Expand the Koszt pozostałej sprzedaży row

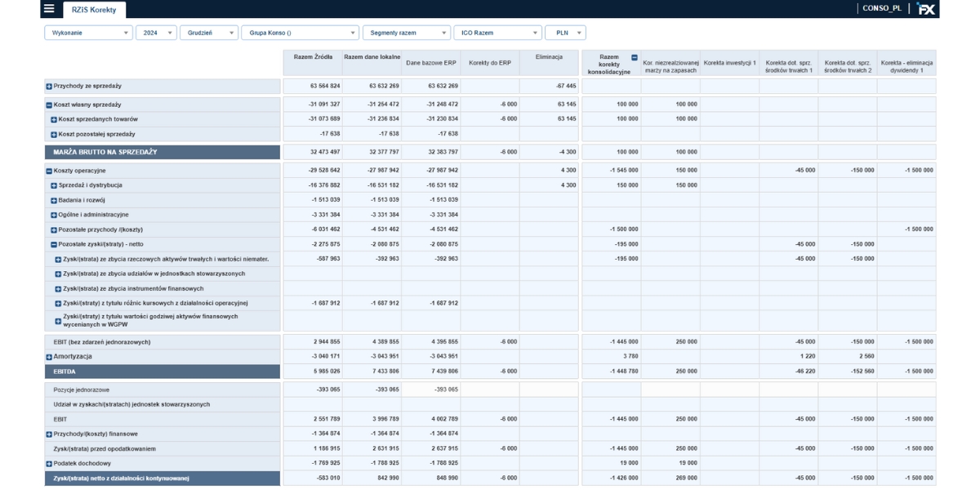click(54, 134)
